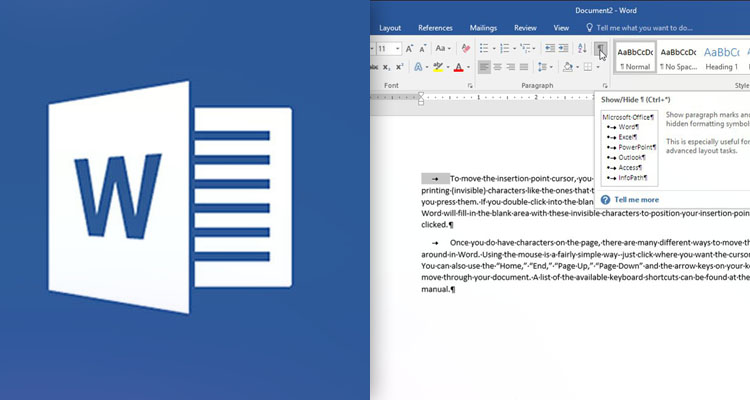
Task: Open the Font dialog launcher
Action: 470,86
